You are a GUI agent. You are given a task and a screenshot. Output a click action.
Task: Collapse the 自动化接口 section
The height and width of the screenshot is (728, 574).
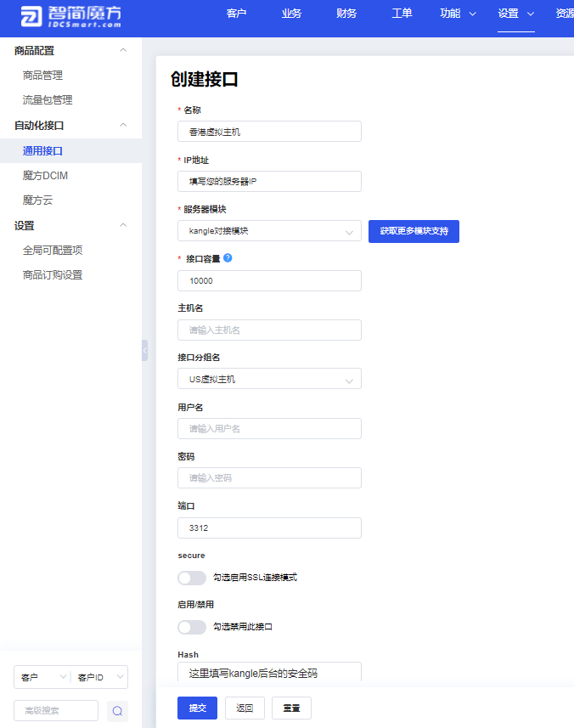pos(123,126)
